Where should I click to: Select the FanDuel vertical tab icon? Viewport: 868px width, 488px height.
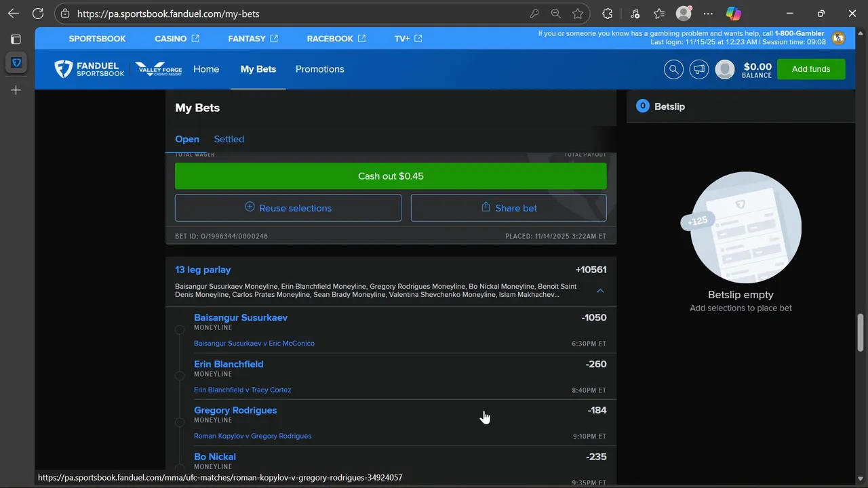click(16, 62)
